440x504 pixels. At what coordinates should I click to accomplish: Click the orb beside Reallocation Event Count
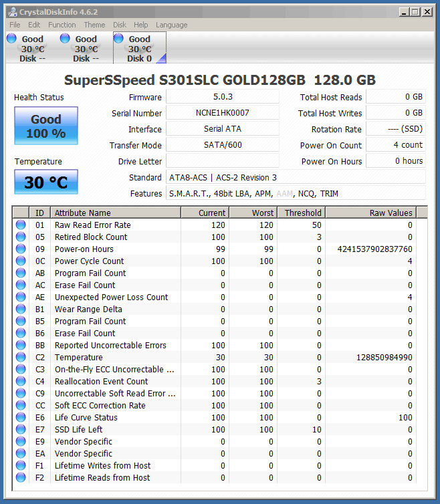(21, 382)
